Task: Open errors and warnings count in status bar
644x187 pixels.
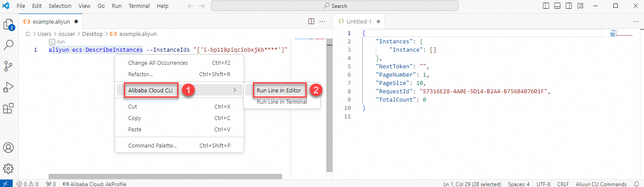Action: click(28, 184)
